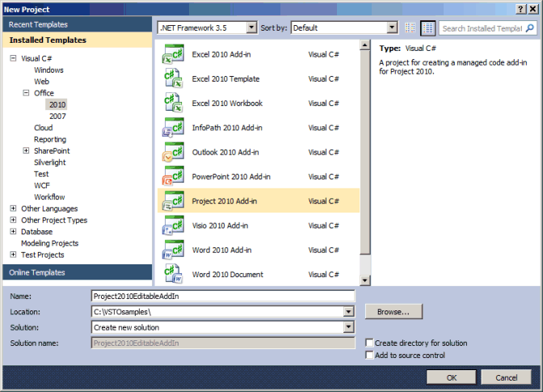Screen dimensions: 543x392
Task: Select the Windows category
Action: pyautogui.click(x=48, y=70)
